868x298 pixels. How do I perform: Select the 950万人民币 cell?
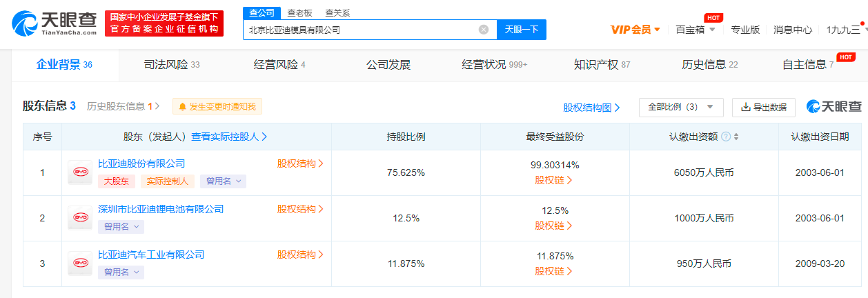[704, 264]
